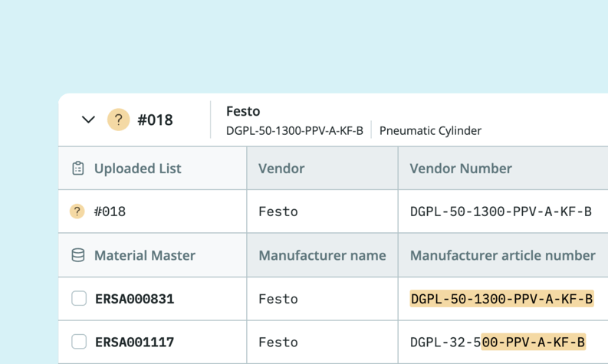Click the question mark icon in the #018 row
This screenshot has width=608, height=364.
[77, 212]
